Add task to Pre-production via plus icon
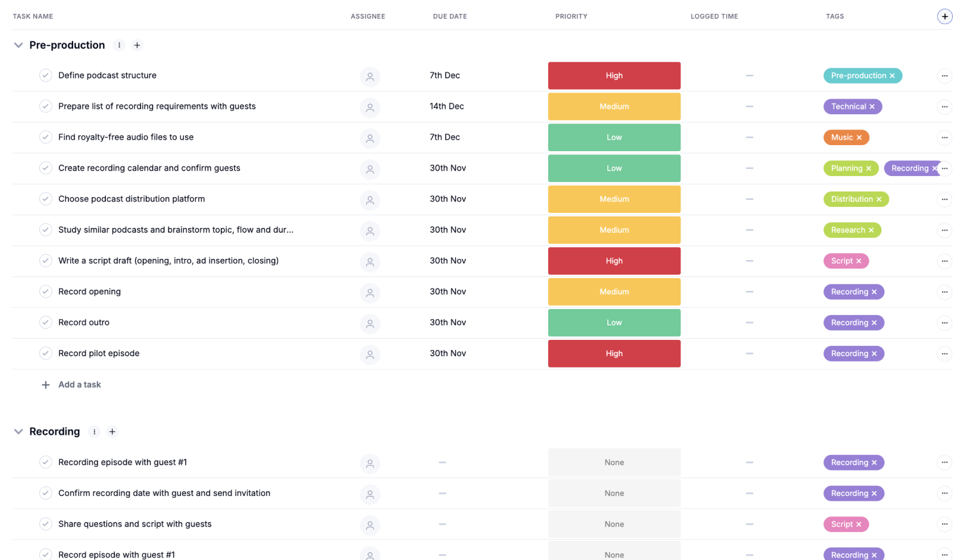Image resolution: width=974 pixels, height=560 pixels. 137,45
